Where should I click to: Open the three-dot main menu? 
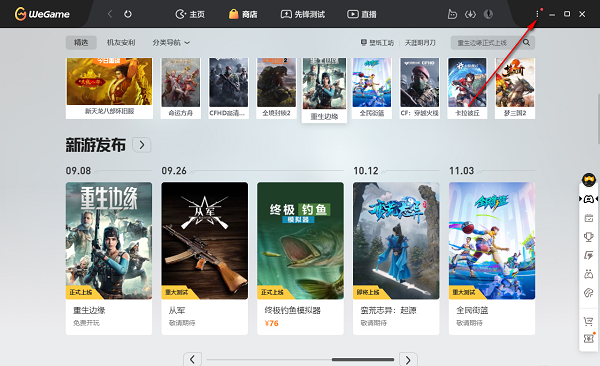[x=537, y=14]
